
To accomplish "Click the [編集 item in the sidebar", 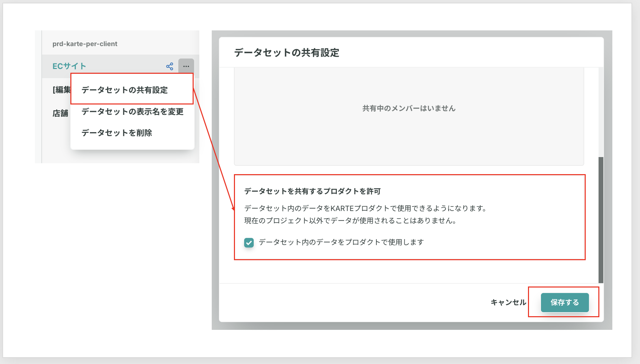I will click(61, 90).
